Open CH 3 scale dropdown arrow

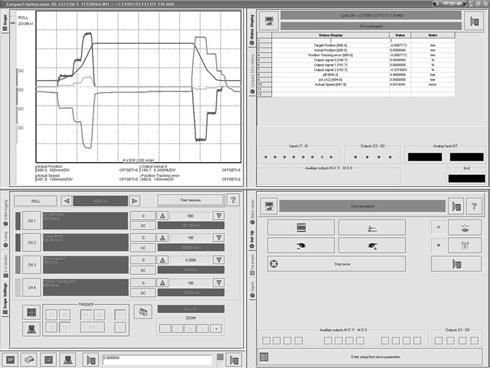click(x=219, y=260)
